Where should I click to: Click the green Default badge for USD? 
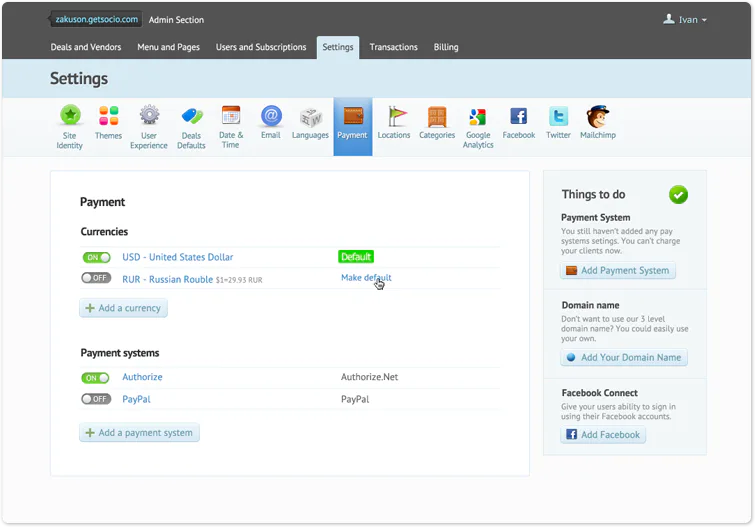356,257
